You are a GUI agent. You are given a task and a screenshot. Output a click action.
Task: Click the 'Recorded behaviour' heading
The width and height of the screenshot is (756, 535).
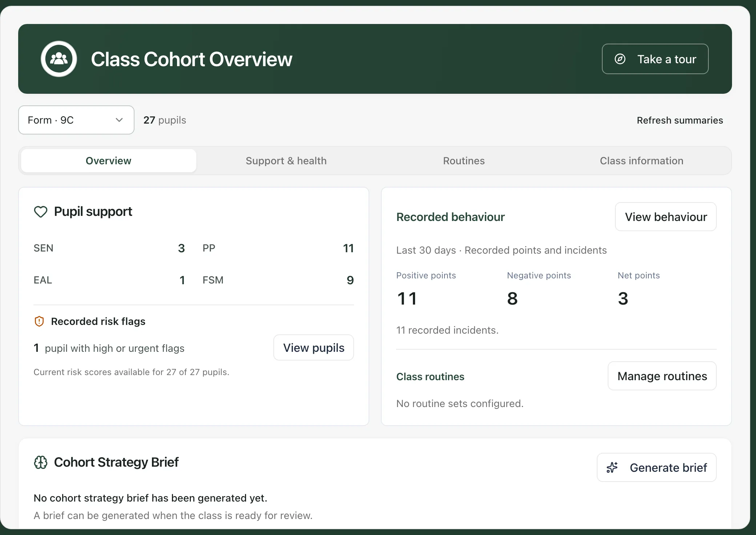click(x=450, y=217)
